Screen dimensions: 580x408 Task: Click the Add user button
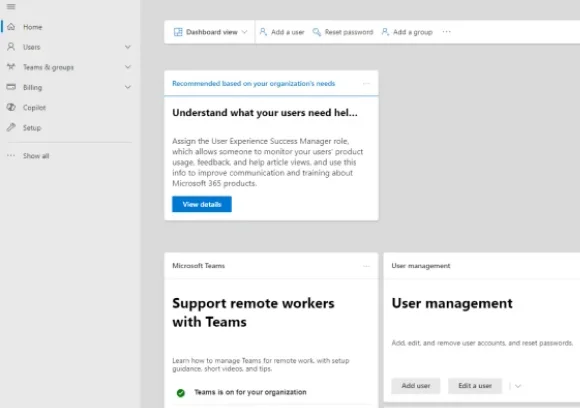point(416,386)
